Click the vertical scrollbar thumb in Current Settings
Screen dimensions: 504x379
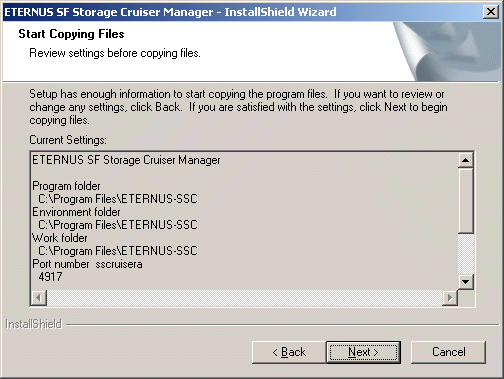(x=466, y=201)
